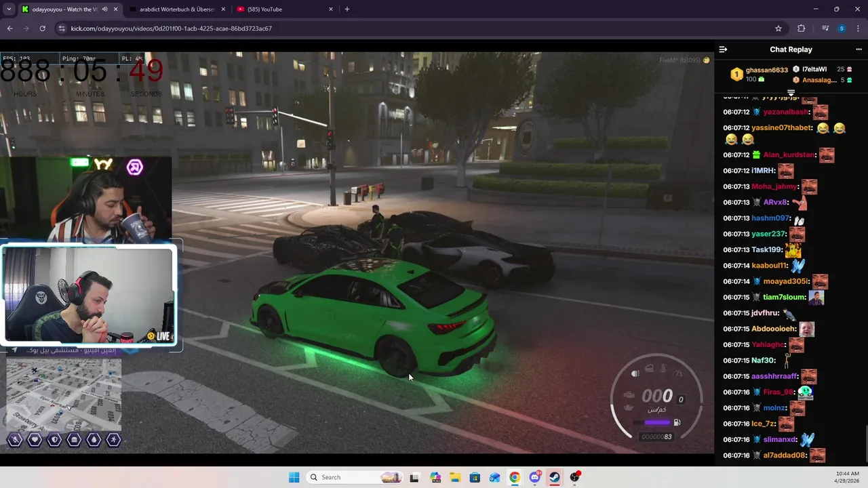Click username yazanalbash in chat
The image size is (868, 488).
[786, 112]
